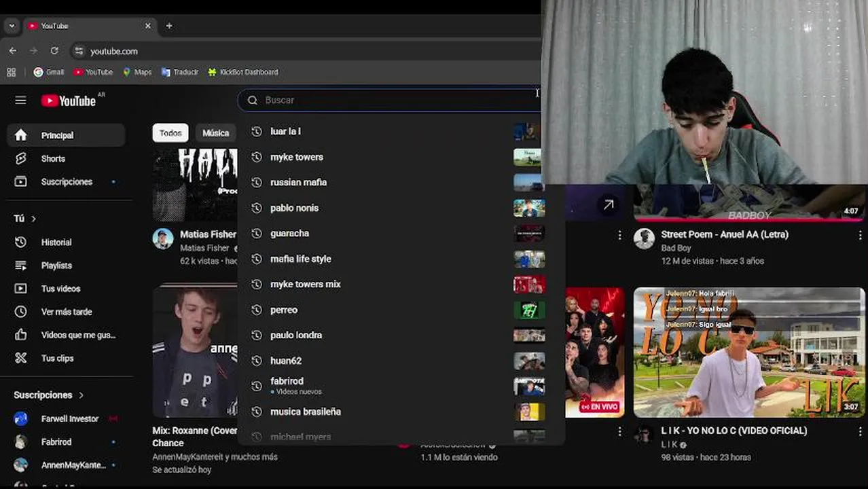Open Street Poem - Anuel AA video title
The image size is (868, 489).
pos(725,234)
